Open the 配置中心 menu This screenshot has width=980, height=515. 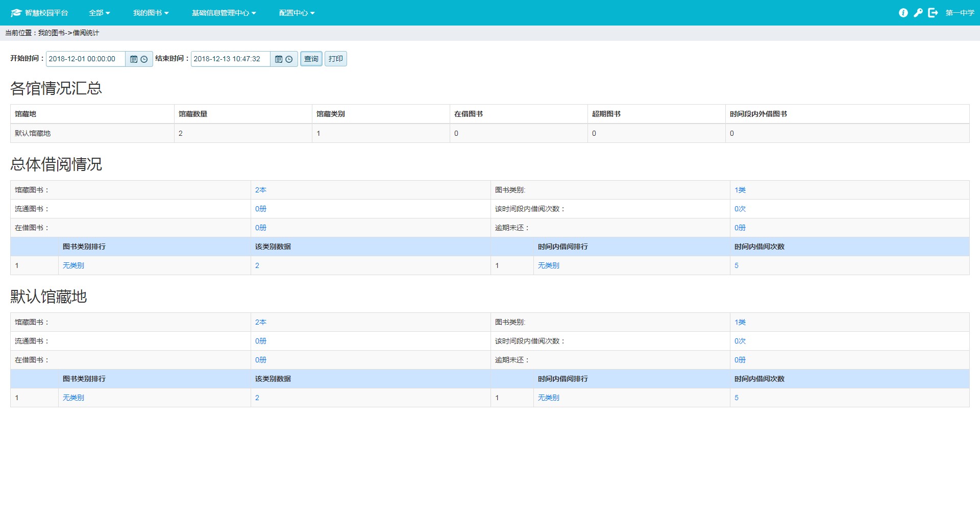click(x=297, y=13)
